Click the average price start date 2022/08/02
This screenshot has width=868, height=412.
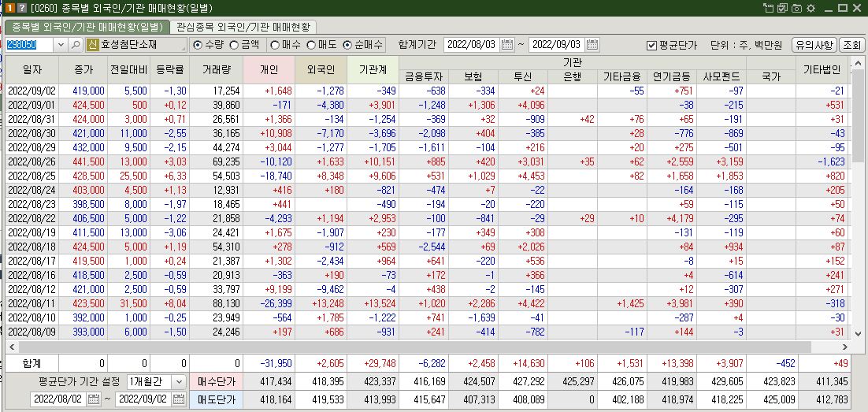58,398
